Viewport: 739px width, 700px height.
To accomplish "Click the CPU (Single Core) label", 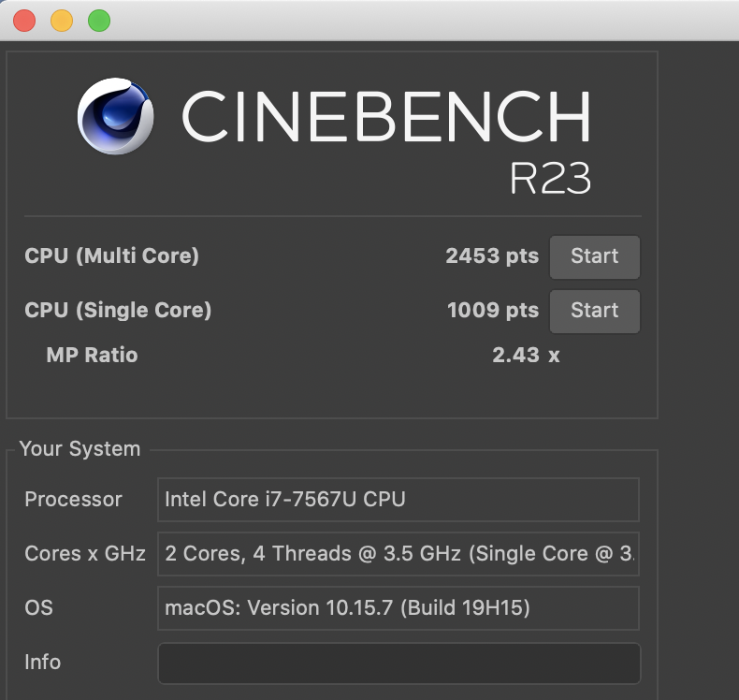I will [118, 310].
